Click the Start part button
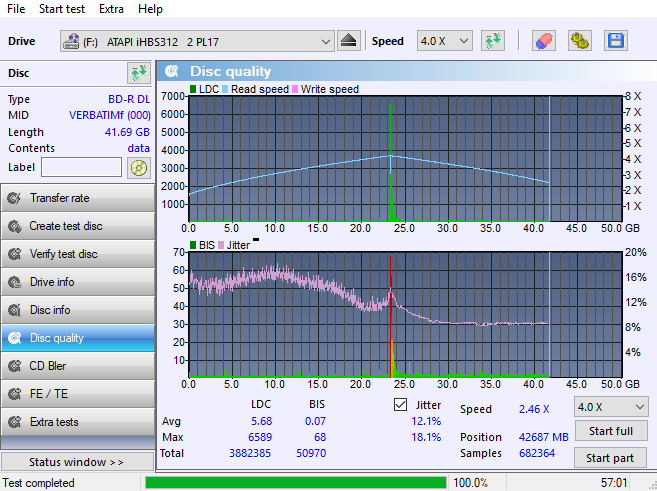The width and height of the screenshot is (657, 491). coord(610,458)
